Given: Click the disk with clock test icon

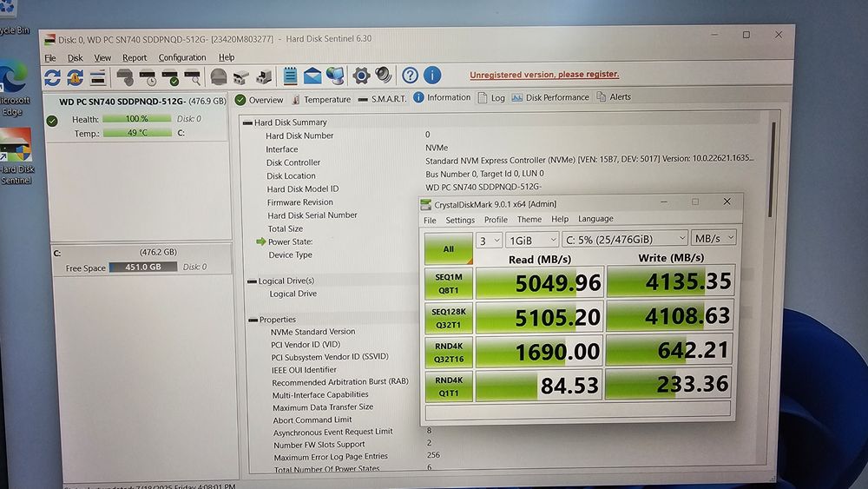Looking at the screenshot, I should (148, 77).
